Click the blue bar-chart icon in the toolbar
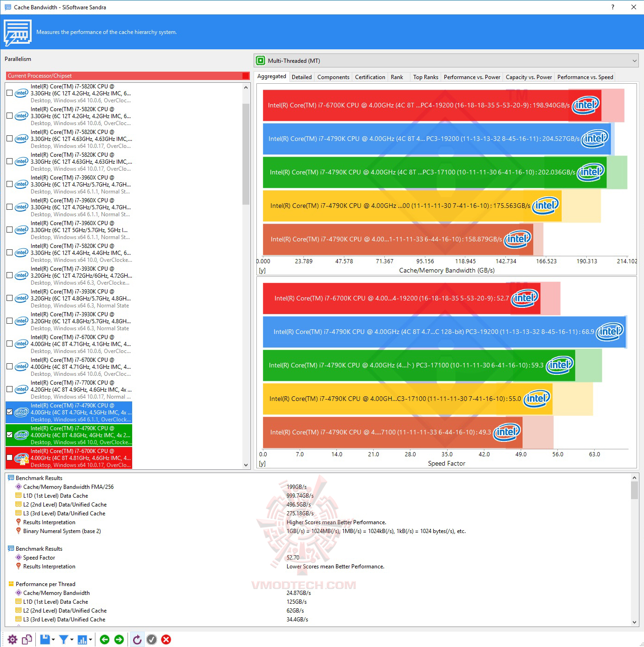Viewport: 644px width, 647px height. point(82,640)
